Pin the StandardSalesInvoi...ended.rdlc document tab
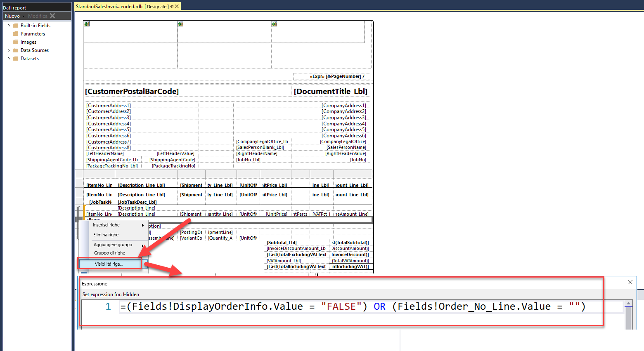This screenshot has width=644, height=351. point(172,7)
